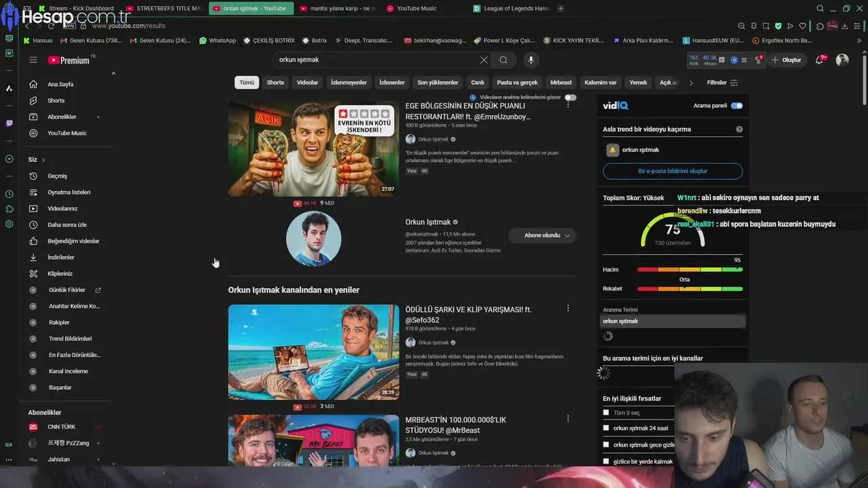The width and height of the screenshot is (868, 488).
Task: Open the YouTube hamburger guide menu
Action: click(x=33, y=60)
